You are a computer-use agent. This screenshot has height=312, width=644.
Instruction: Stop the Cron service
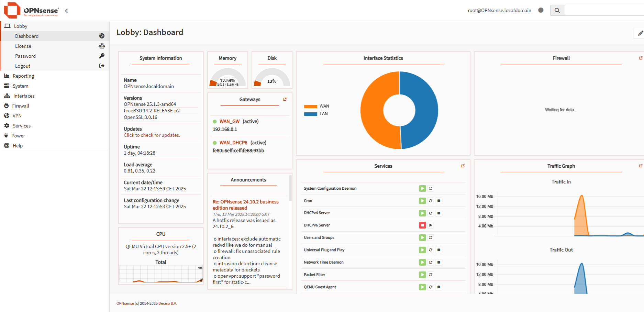click(x=439, y=201)
